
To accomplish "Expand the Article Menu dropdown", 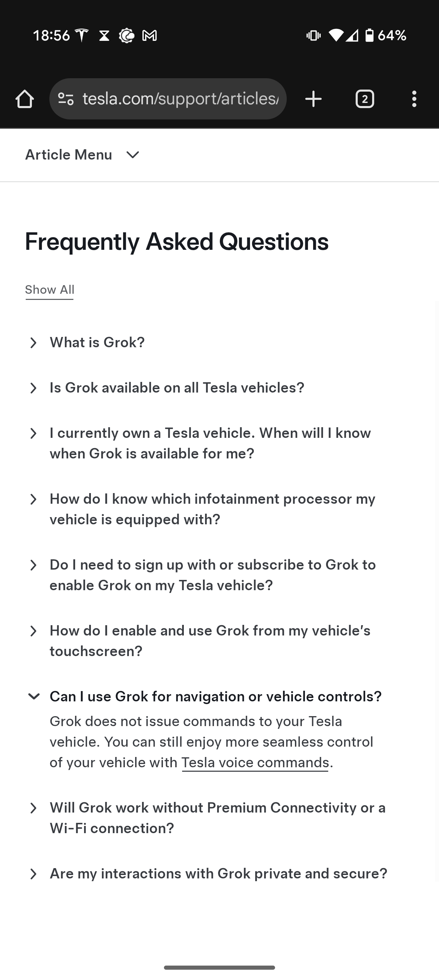I will pyautogui.click(x=82, y=155).
